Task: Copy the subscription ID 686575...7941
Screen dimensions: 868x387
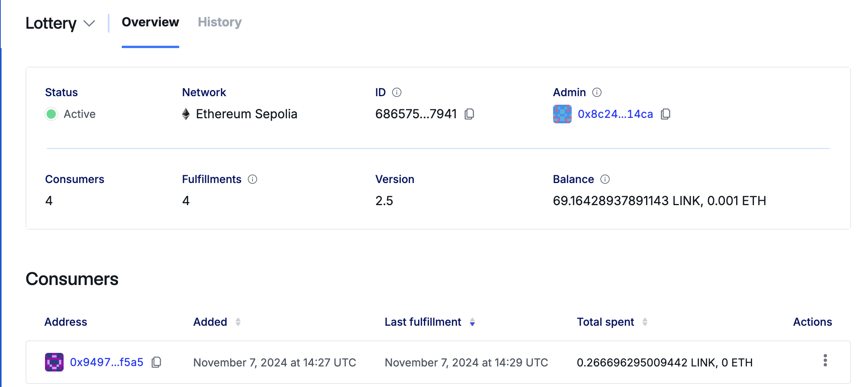Action: point(469,114)
